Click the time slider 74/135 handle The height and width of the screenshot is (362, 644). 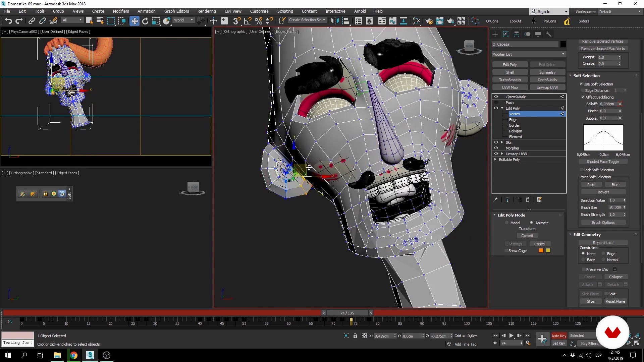coord(347,313)
